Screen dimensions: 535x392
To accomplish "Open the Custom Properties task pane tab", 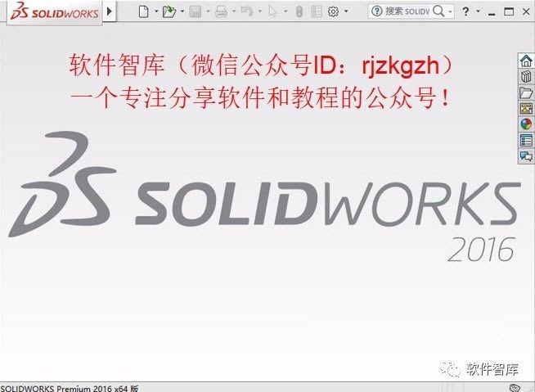I will coord(526,140).
